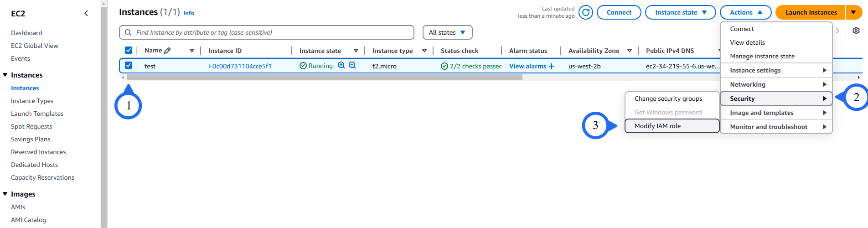Open the All states filter dropdown
868x228 pixels.
[x=447, y=32]
